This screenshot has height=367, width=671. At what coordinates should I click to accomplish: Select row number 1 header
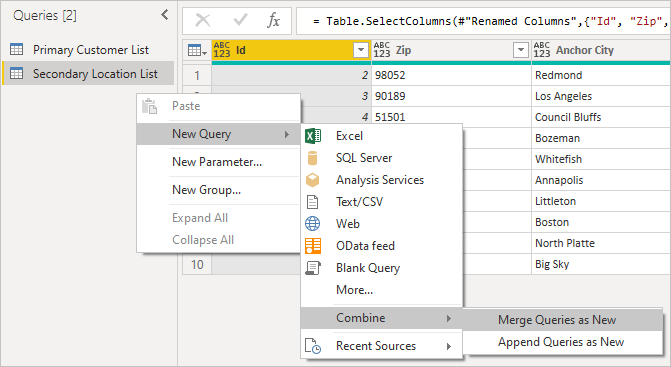pos(197,75)
